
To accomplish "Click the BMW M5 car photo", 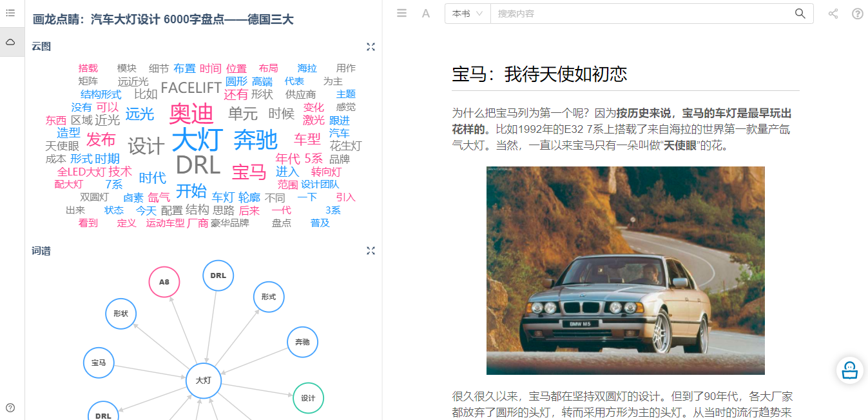I will click(x=626, y=270).
